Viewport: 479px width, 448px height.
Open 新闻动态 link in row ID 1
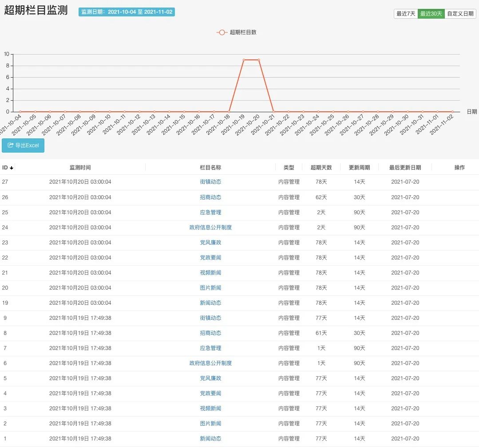[x=210, y=439]
